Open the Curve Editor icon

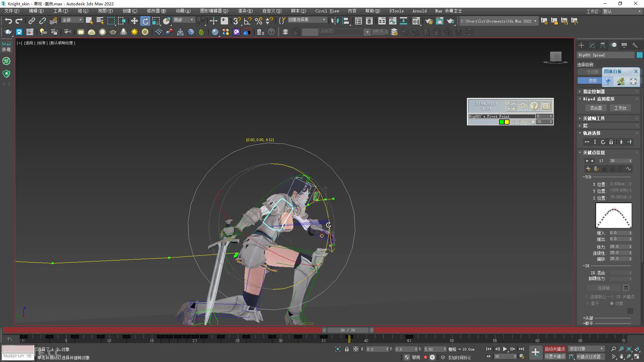pos(392,21)
